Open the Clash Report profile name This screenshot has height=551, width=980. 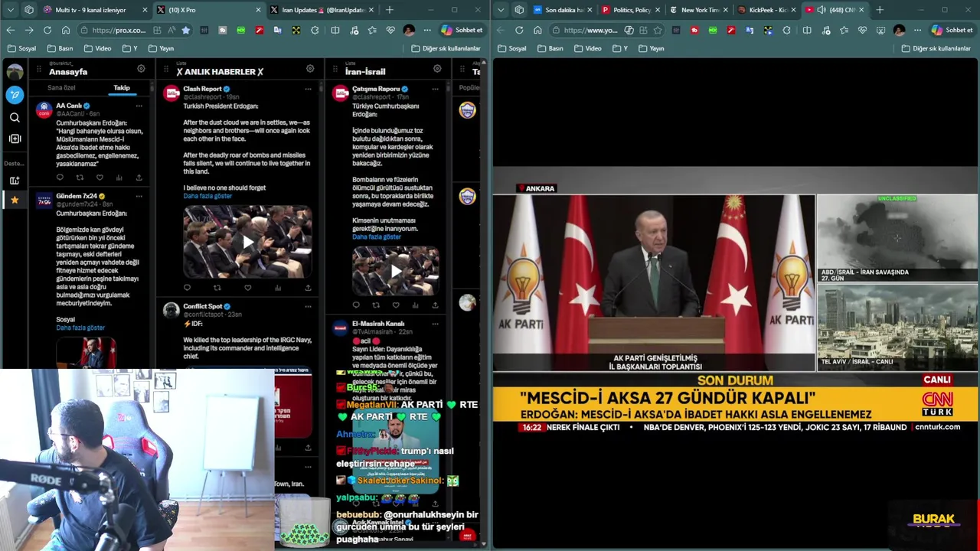point(202,89)
